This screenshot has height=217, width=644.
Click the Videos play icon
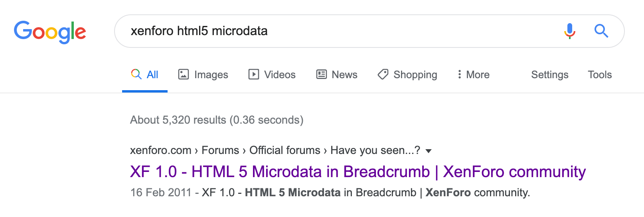pyautogui.click(x=254, y=74)
